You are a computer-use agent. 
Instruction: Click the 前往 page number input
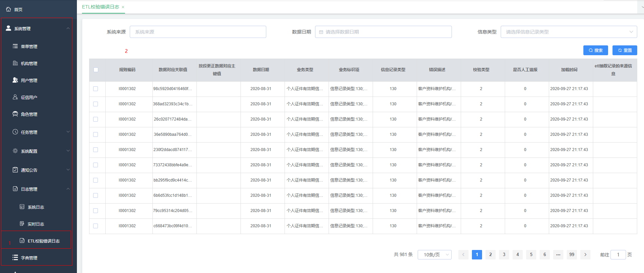(x=618, y=254)
